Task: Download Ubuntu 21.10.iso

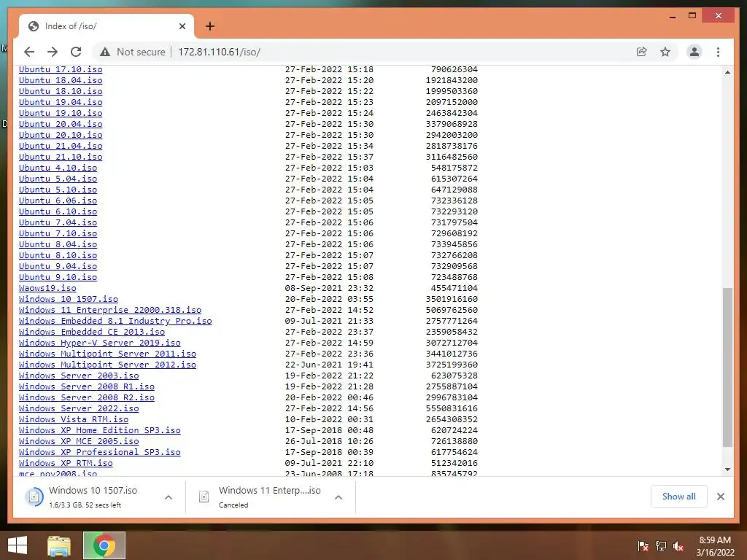Action: pyautogui.click(x=61, y=157)
